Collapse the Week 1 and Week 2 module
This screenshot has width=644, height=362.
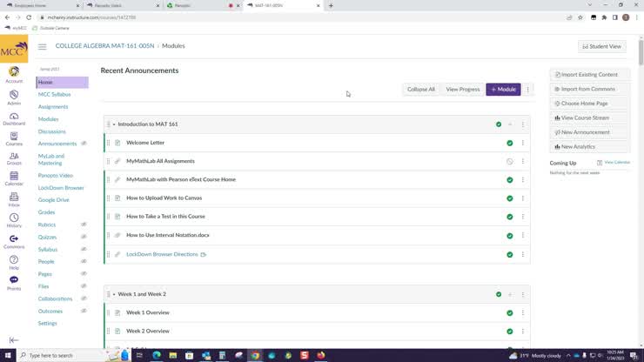click(x=114, y=294)
